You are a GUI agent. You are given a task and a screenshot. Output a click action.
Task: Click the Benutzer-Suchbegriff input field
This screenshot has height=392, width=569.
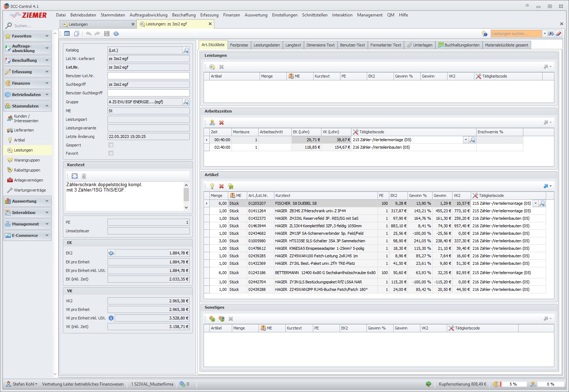pos(149,93)
